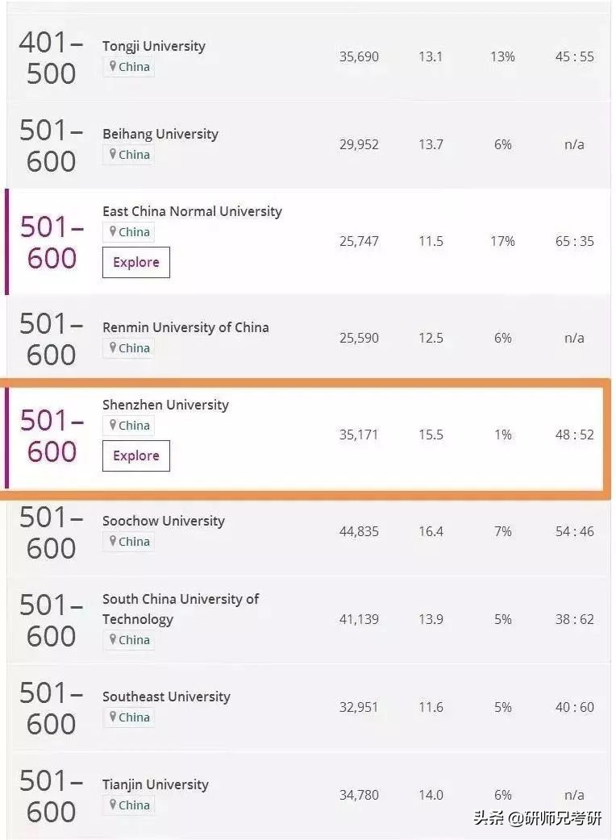Click the China location pin for Tongji University

127,67
